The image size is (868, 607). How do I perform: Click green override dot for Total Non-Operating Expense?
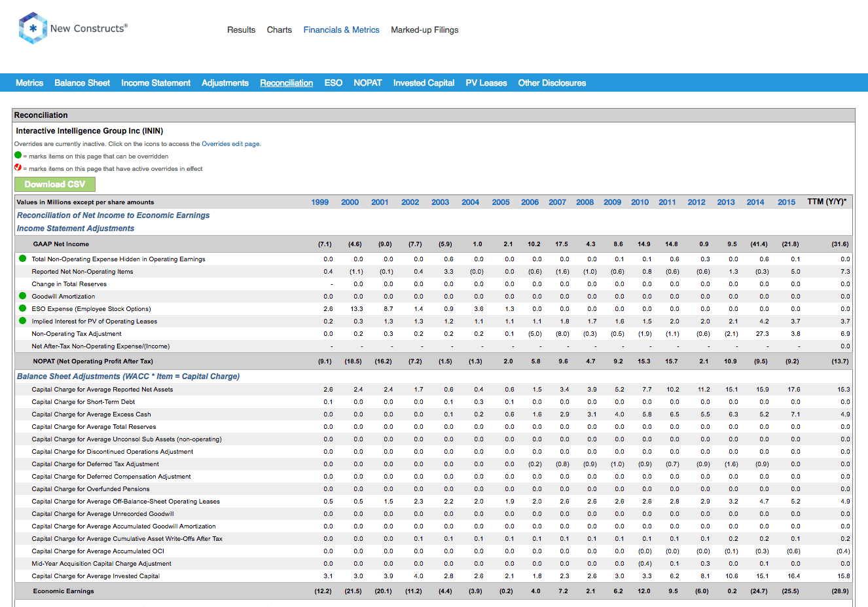click(22, 259)
